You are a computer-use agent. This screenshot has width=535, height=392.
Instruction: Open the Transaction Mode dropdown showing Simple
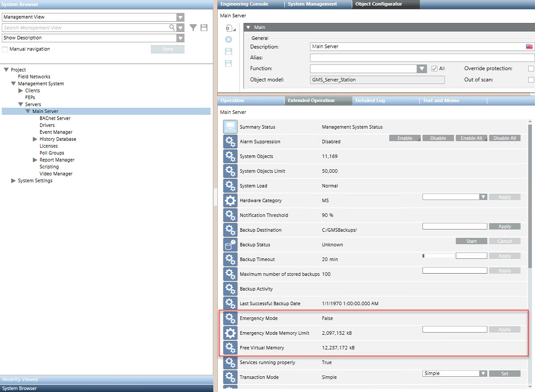pyautogui.click(x=483, y=373)
